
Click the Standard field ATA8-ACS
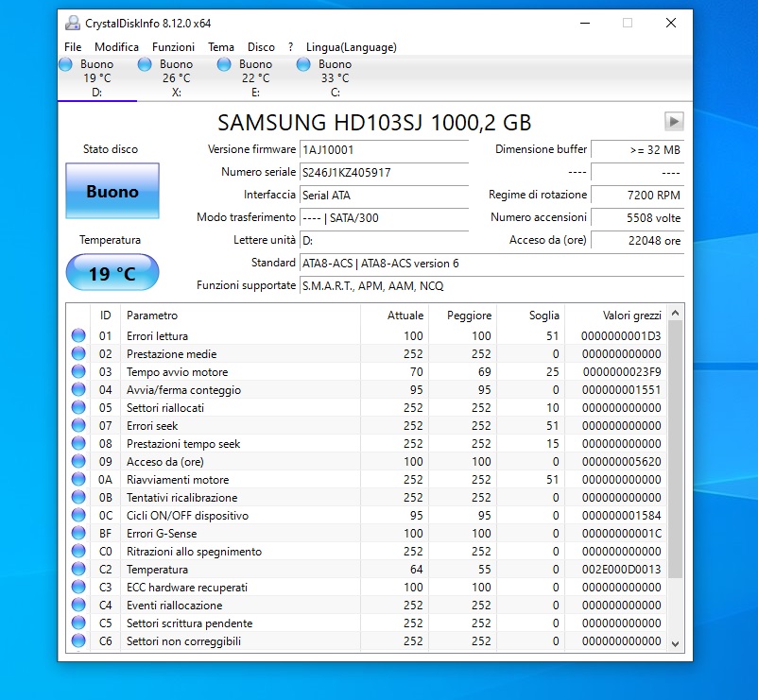tap(491, 264)
